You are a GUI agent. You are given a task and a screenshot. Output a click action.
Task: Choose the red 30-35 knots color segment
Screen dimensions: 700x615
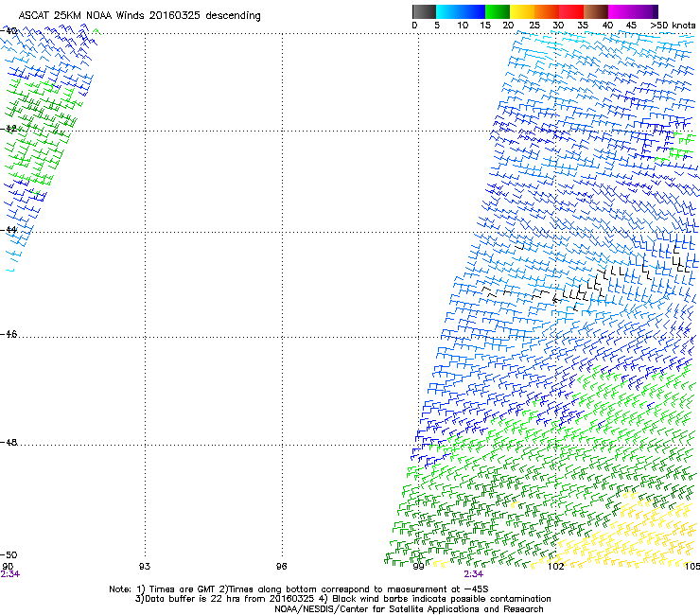pos(571,11)
